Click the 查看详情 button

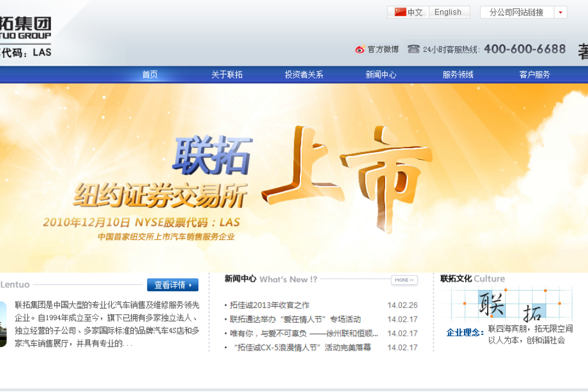coord(172,285)
